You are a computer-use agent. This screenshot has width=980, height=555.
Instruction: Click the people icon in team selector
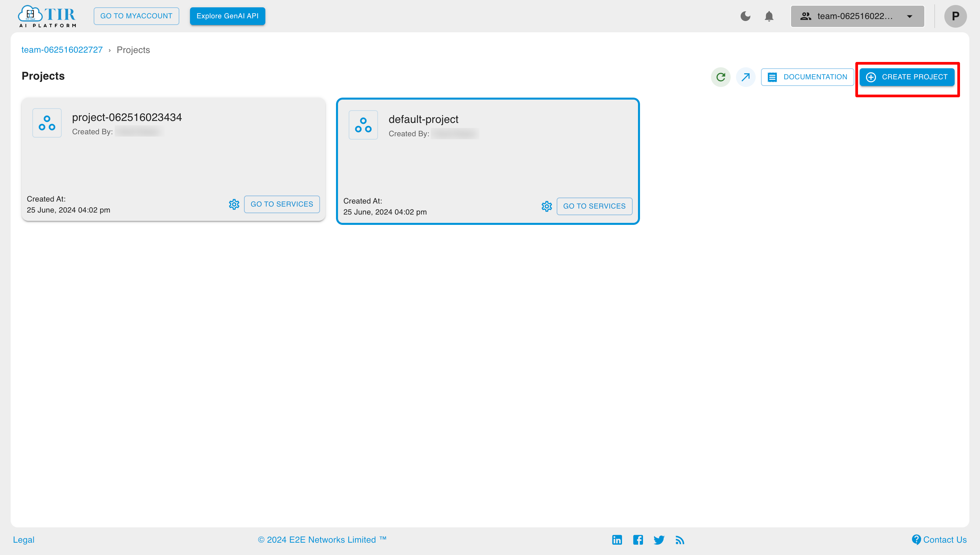click(805, 16)
